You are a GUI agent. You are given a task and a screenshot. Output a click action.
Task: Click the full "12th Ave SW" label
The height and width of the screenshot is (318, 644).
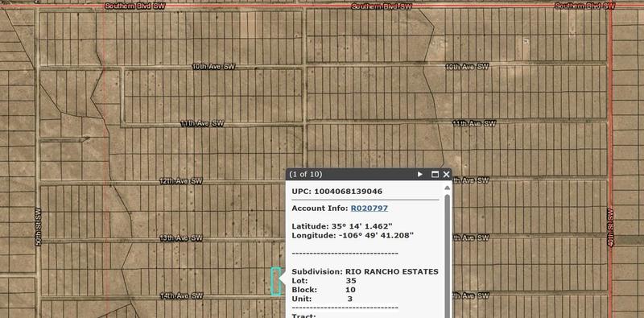(181, 181)
